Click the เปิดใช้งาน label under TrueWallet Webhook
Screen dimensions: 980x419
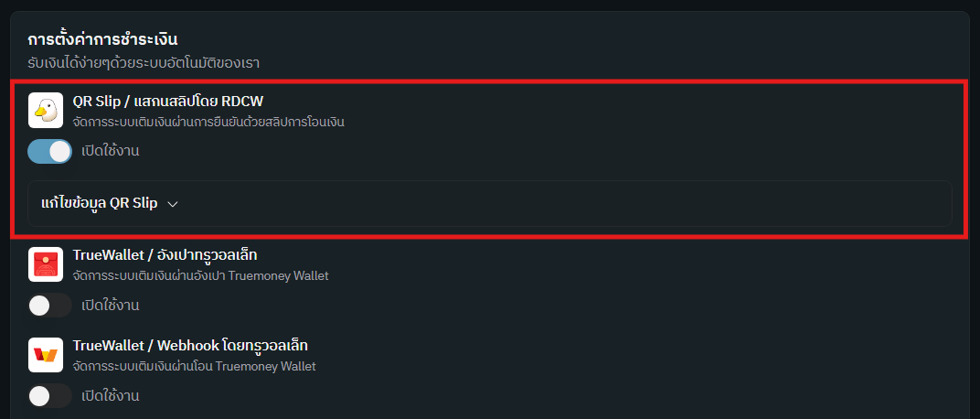click(x=110, y=396)
